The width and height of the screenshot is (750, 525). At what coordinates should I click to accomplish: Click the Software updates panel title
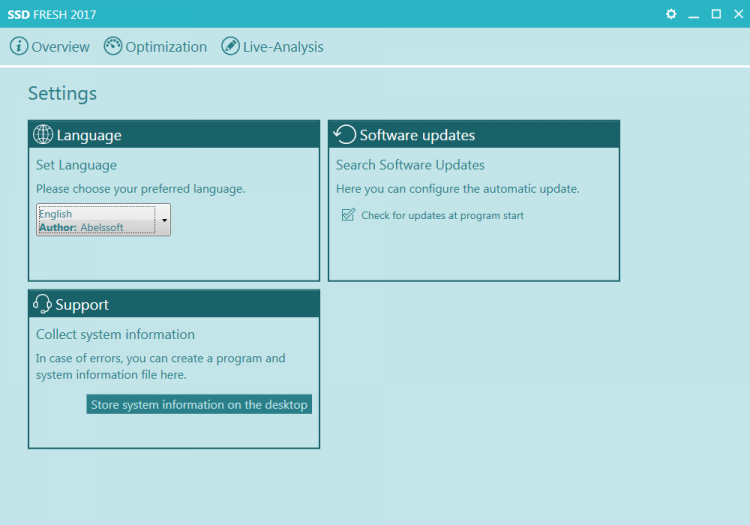(418, 135)
